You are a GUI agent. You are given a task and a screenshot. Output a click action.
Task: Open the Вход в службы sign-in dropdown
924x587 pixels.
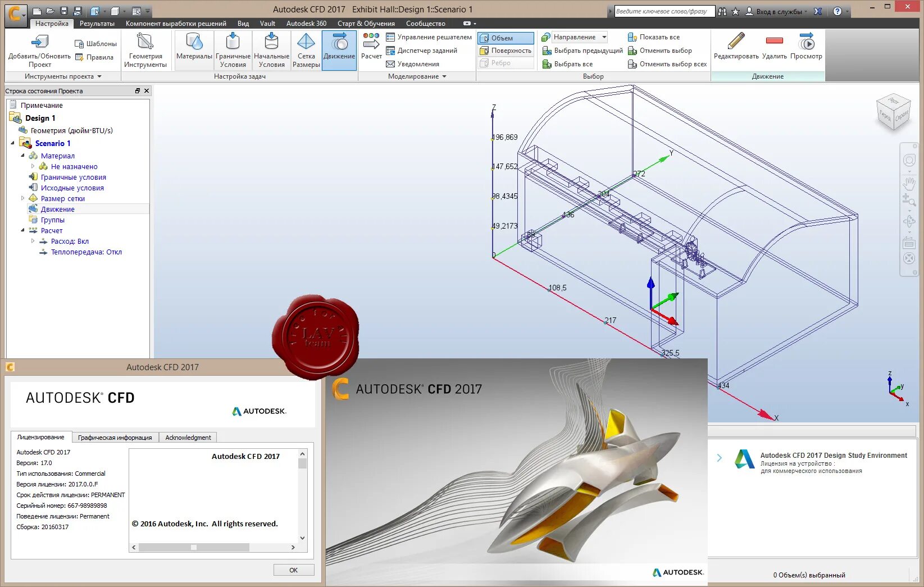(x=776, y=11)
